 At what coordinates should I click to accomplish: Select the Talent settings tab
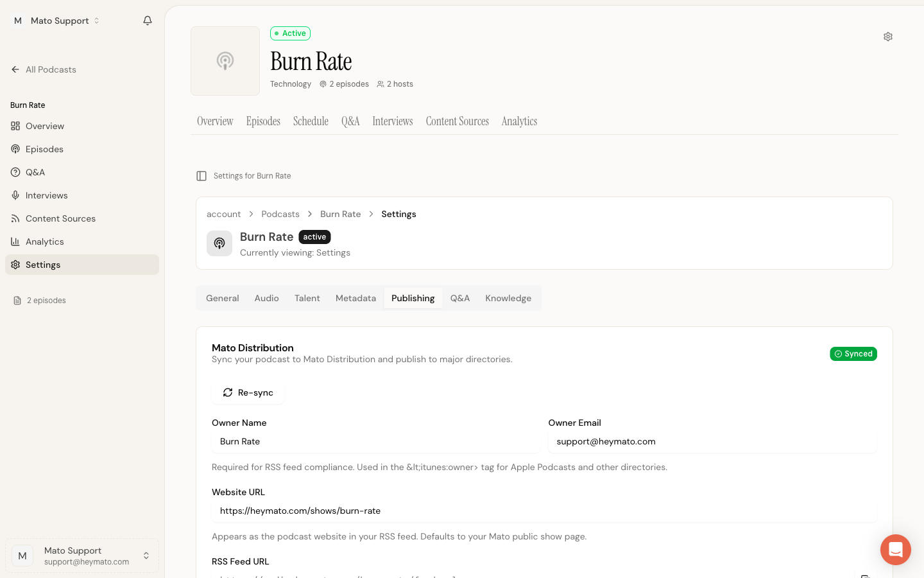coord(307,298)
